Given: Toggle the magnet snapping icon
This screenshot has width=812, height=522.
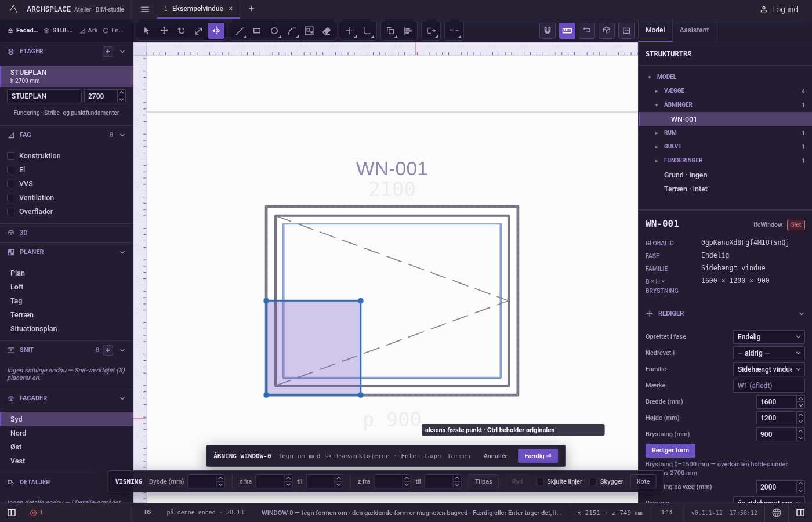Looking at the screenshot, I should pyautogui.click(x=548, y=31).
